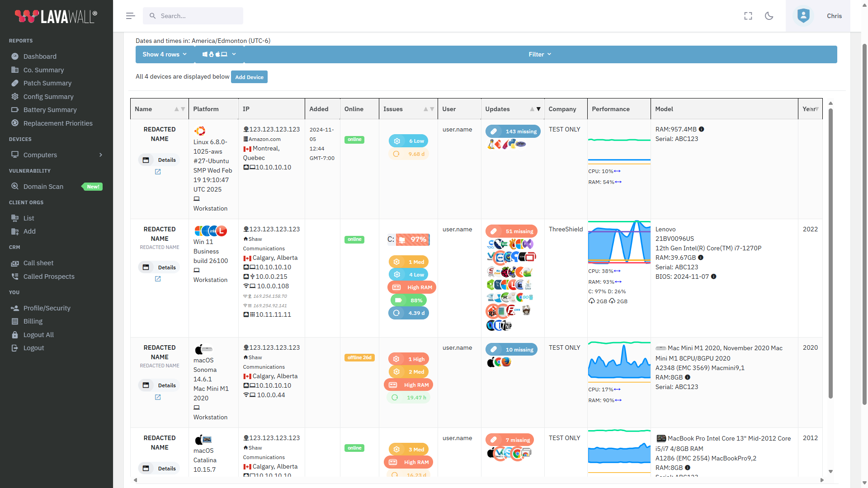Click Windows platform logos in Win 11 row
The height and width of the screenshot is (488, 868).
(x=211, y=231)
